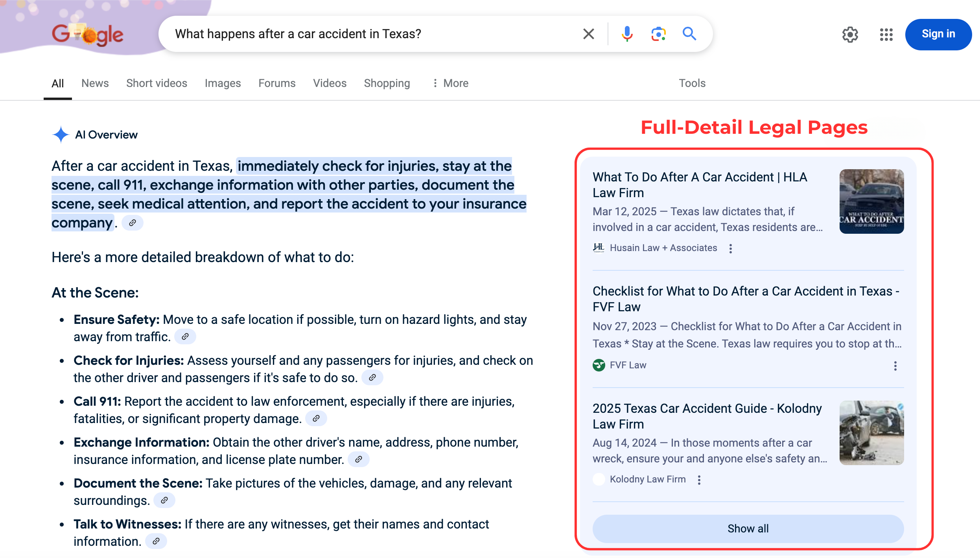Click the link icon after Document the Scene item
Image resolution: width=980 pixels, height=558 pixels.
tap(164, 500)
